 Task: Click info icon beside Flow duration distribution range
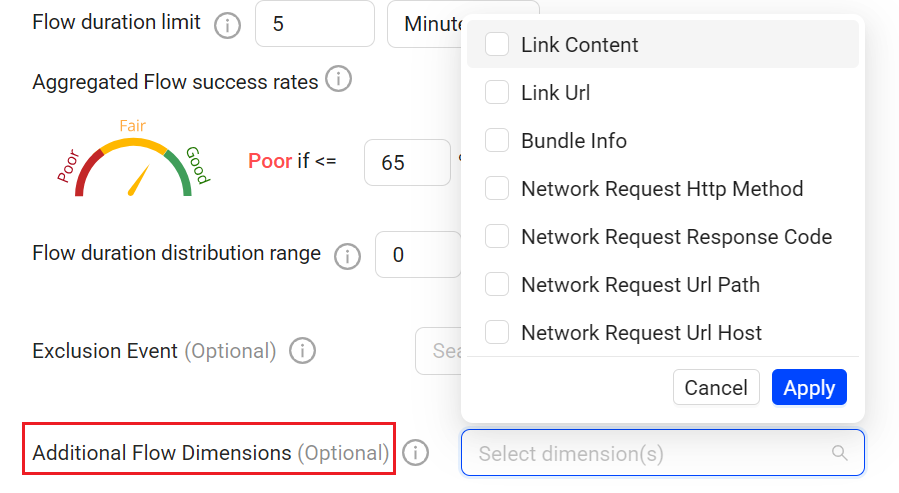coord(347,256)
